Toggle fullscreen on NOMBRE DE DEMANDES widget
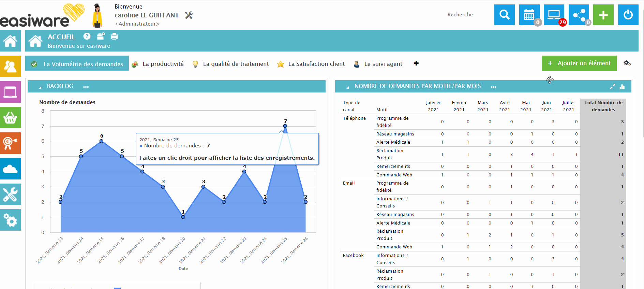Screen dimensions: 644x289 click(612, 87)
